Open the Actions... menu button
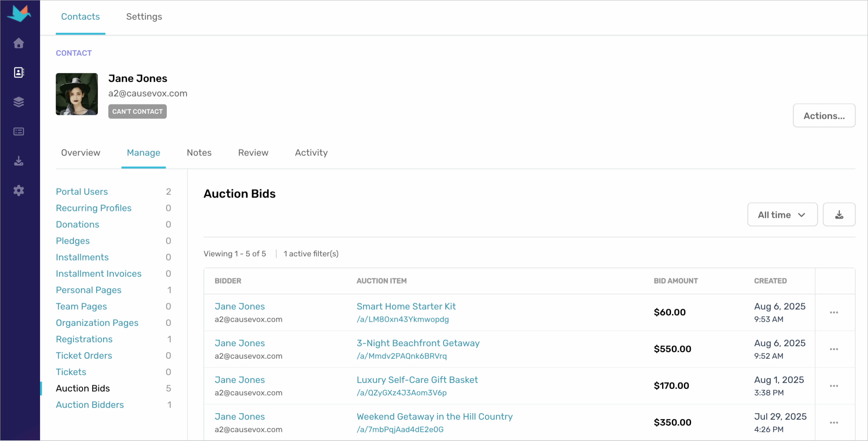Screen dimensions: 868x441 point(824,116)
